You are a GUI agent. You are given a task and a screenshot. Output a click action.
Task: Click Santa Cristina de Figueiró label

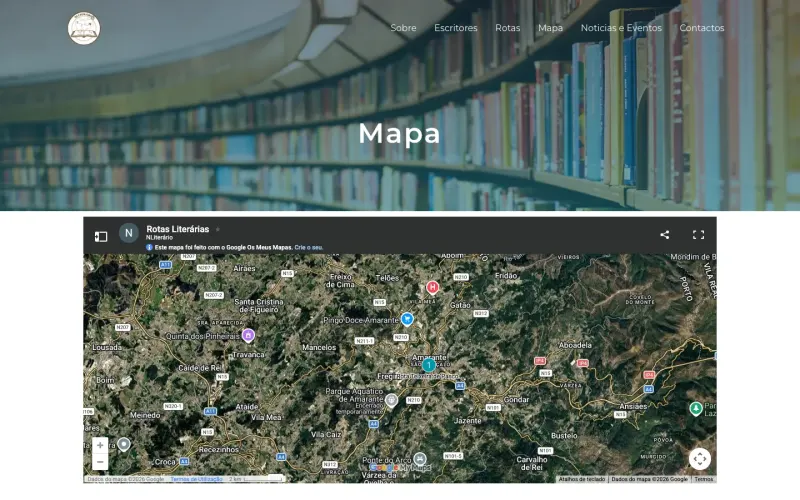click(259, 306)
